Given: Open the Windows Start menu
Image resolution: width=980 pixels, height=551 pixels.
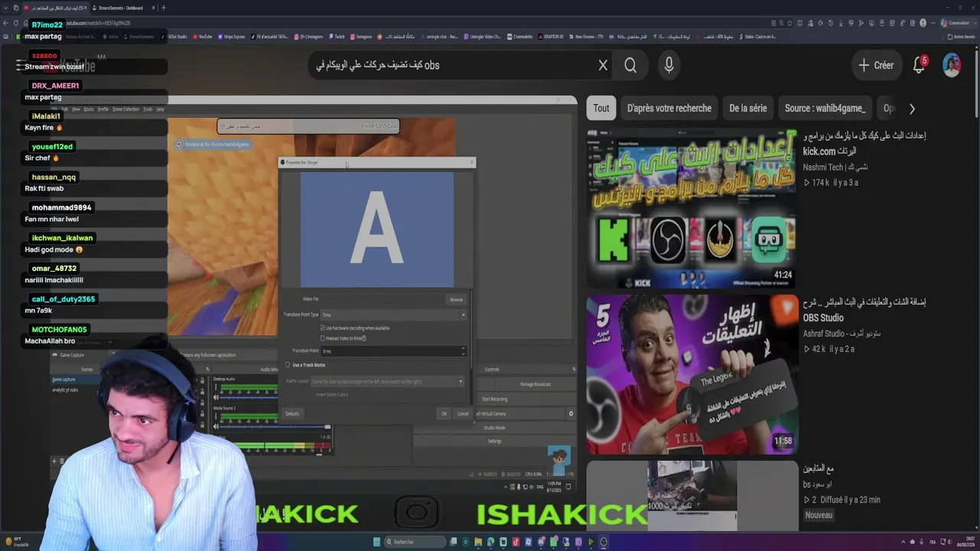Looking at the screenshot, I should pyautogui.click(x=376, y=542).
